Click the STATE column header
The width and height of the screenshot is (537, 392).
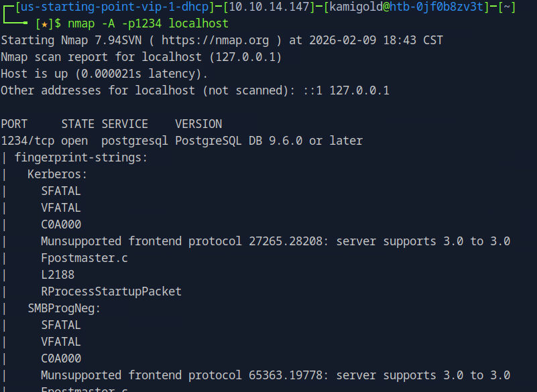pos(78,124)
